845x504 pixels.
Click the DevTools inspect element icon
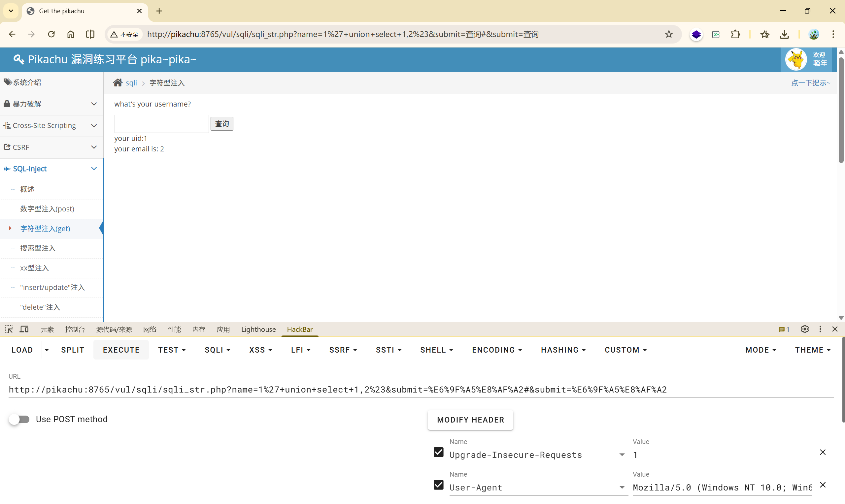[9, 329]
